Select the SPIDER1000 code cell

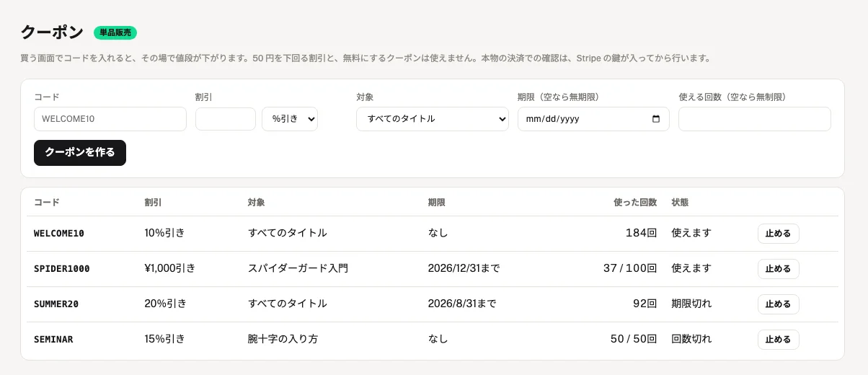(x=62, y=269)
